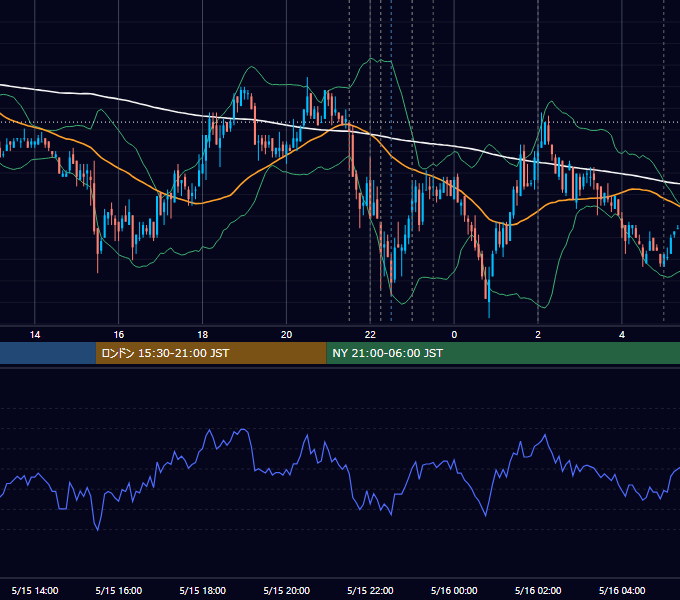680x600 pixels.
Task: Click the 5/16 00:00 time label
Action: (x=454, y=591)
